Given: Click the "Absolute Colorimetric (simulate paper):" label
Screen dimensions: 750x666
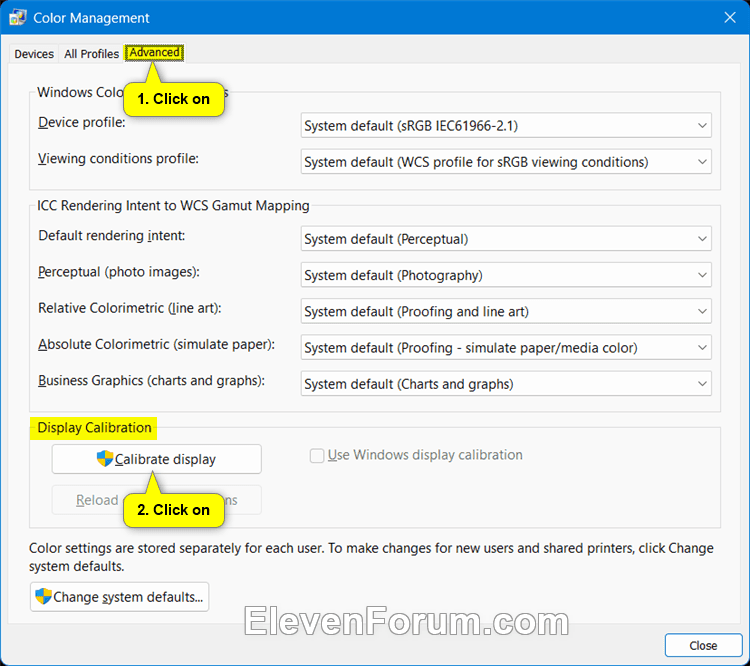Looking at the screenshot, I should pyautogui.click(x=156, y=344).
